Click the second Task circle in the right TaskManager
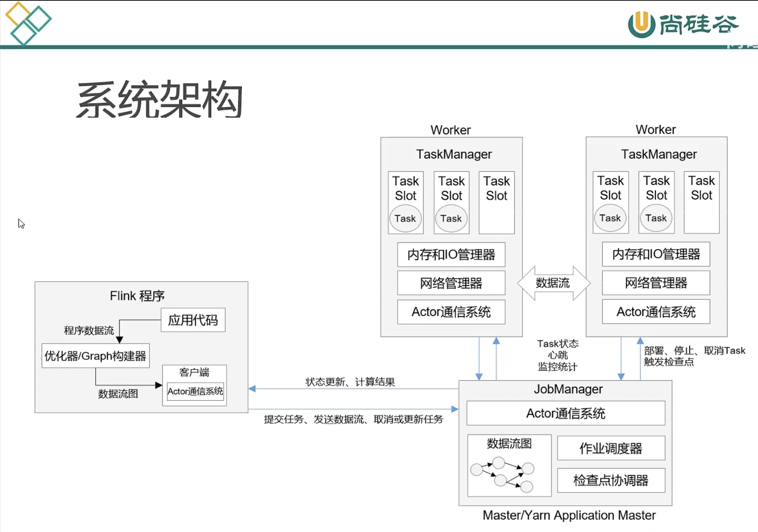 click(x=656, y=218)
